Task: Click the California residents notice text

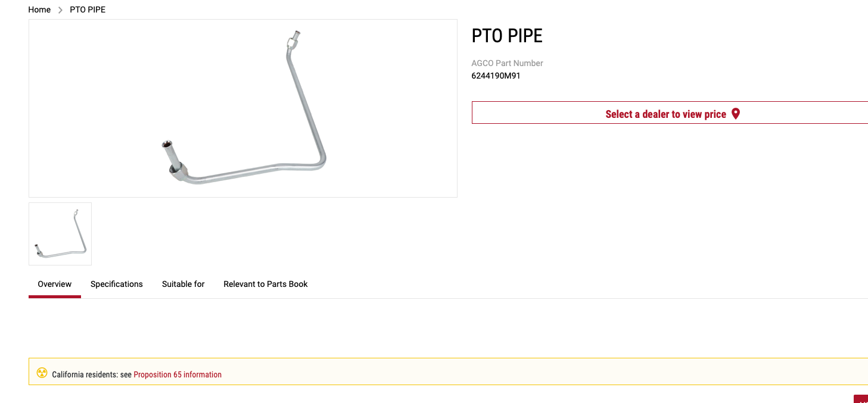Action: [x=92, y=374]
